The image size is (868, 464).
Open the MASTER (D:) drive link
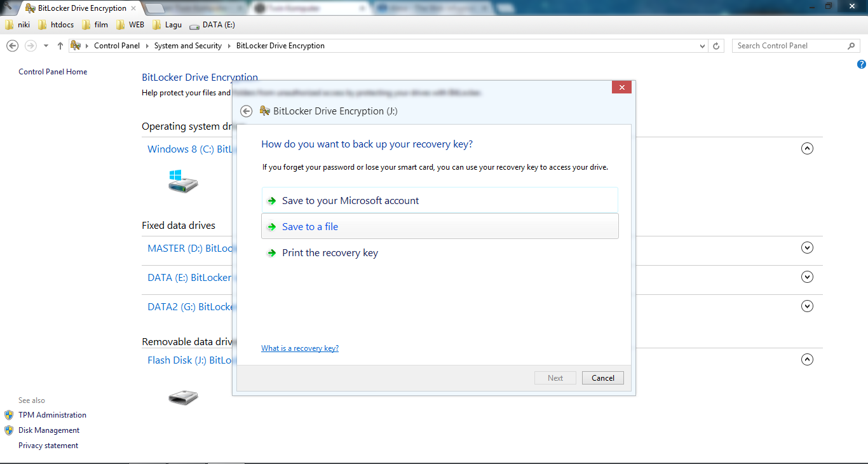pyautogui.click(x=190, y=249)
